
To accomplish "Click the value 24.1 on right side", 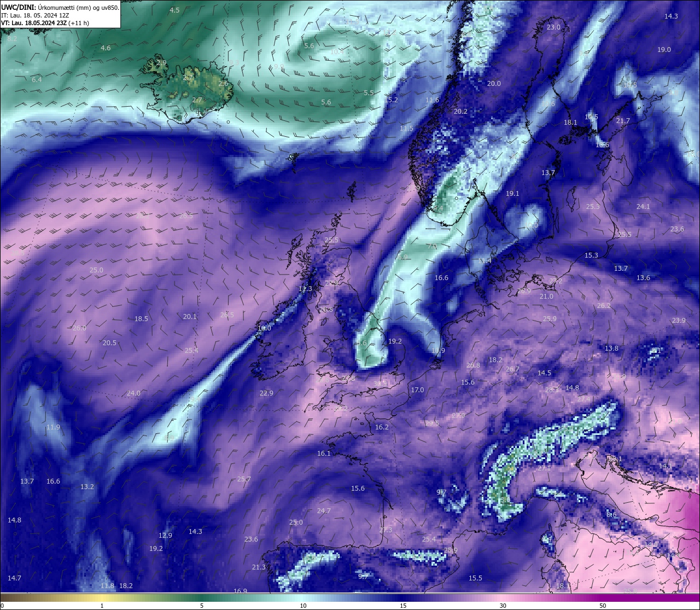I will 643,207.
